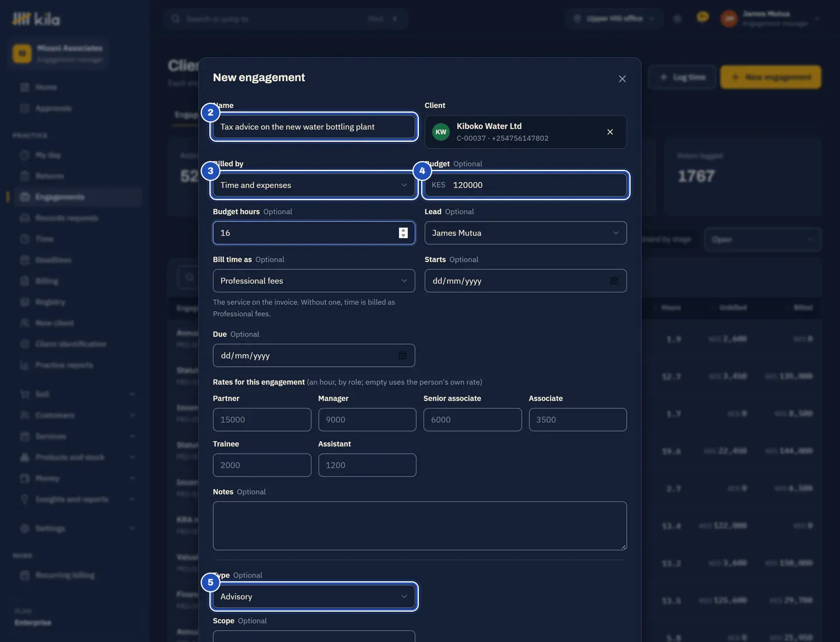Click the engagement Name input field
The height and width of the screenshot is (642, 840).
point(314,127)
